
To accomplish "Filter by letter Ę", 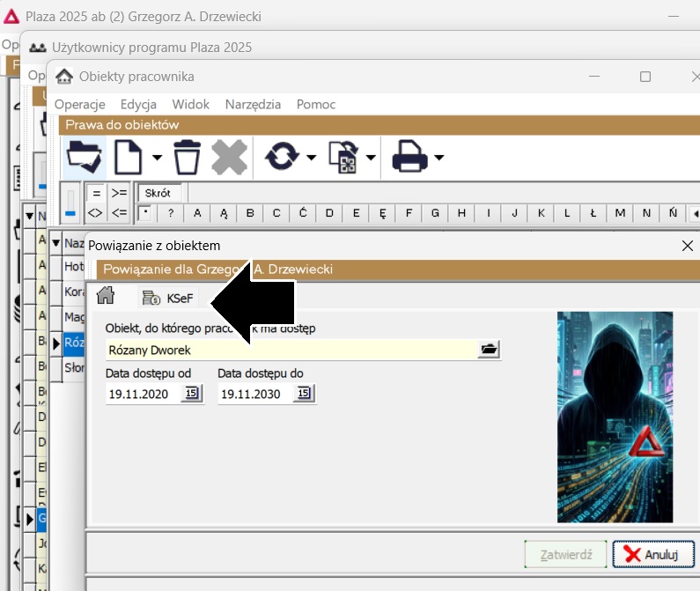I will click(382, 213).
